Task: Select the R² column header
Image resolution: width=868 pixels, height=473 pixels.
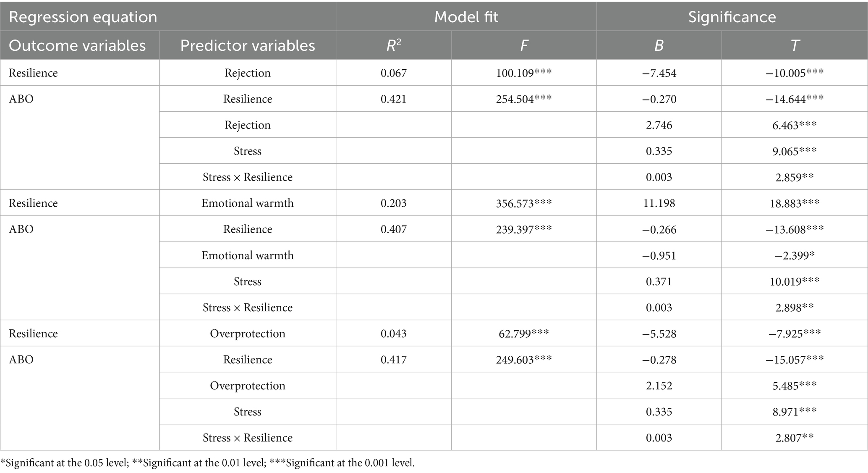Action: 393,45
